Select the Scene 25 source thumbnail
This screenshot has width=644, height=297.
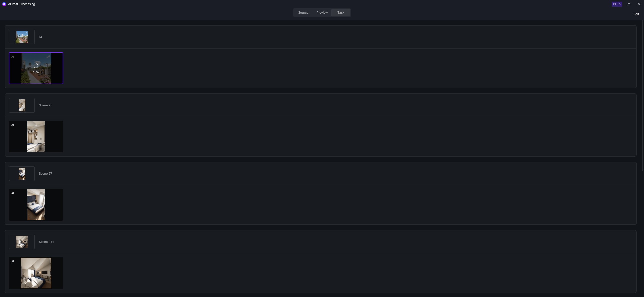tap(22, 105)
